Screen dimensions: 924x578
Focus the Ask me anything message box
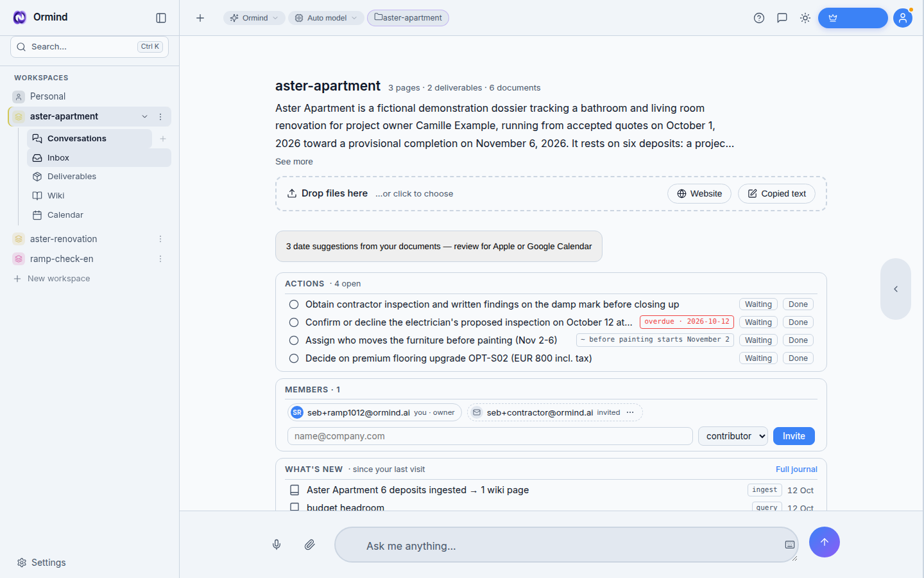[x=567, y=545]
